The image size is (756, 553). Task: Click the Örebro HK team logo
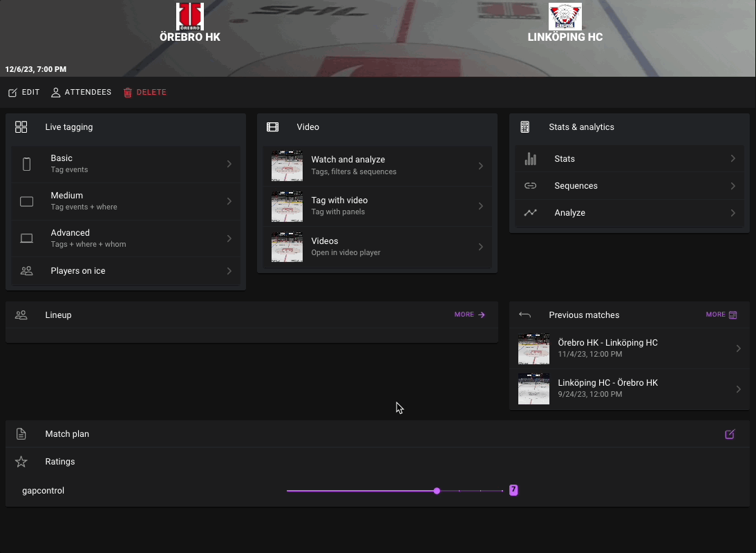pos(190,17)
